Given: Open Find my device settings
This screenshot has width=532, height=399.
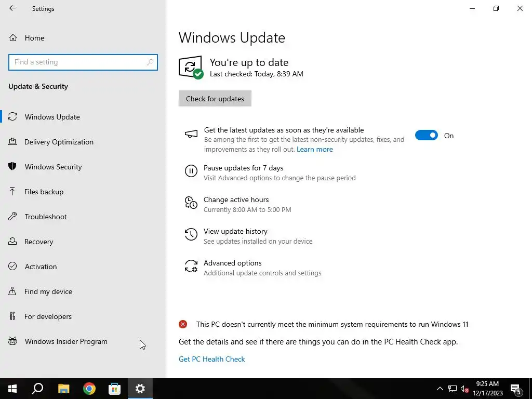Looking at the screenshot, I should [x=48, y=291].
